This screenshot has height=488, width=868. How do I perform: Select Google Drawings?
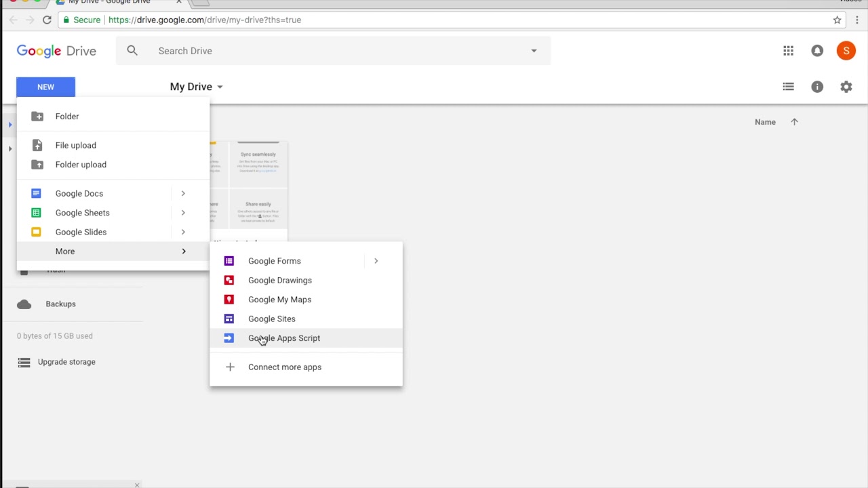(306, 280)
